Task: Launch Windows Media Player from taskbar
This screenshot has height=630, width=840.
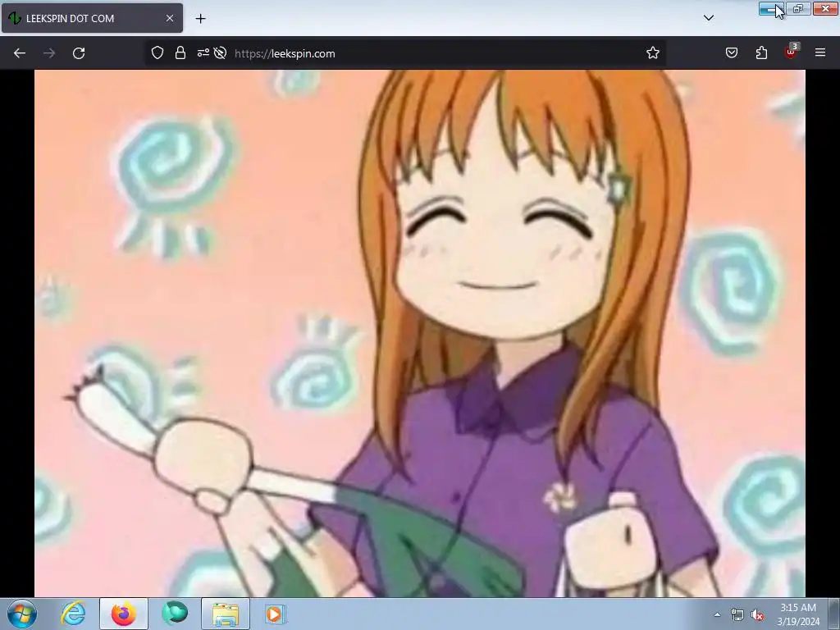Action: tap(276, 614)
